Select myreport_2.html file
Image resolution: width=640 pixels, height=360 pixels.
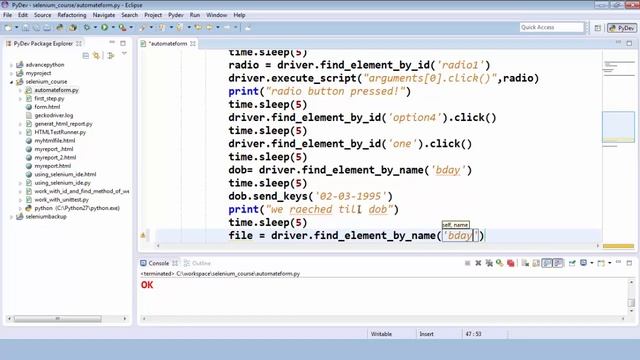pos(55,158)
